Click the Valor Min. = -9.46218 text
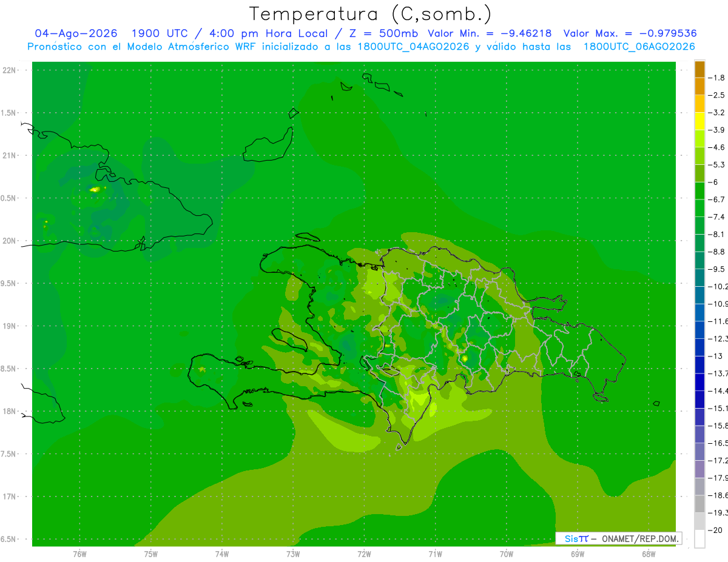 490,33
